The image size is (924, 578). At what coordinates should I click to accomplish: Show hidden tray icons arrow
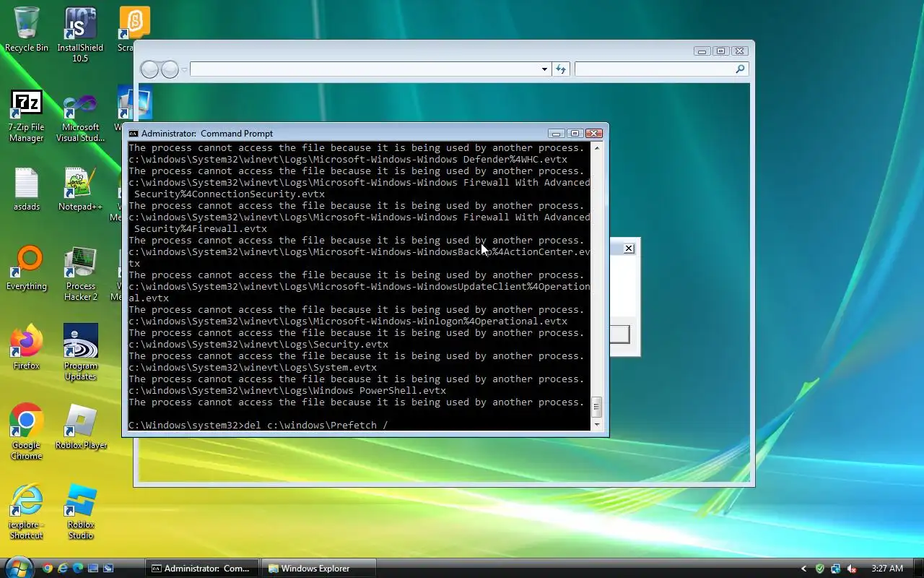click(804, 569)
